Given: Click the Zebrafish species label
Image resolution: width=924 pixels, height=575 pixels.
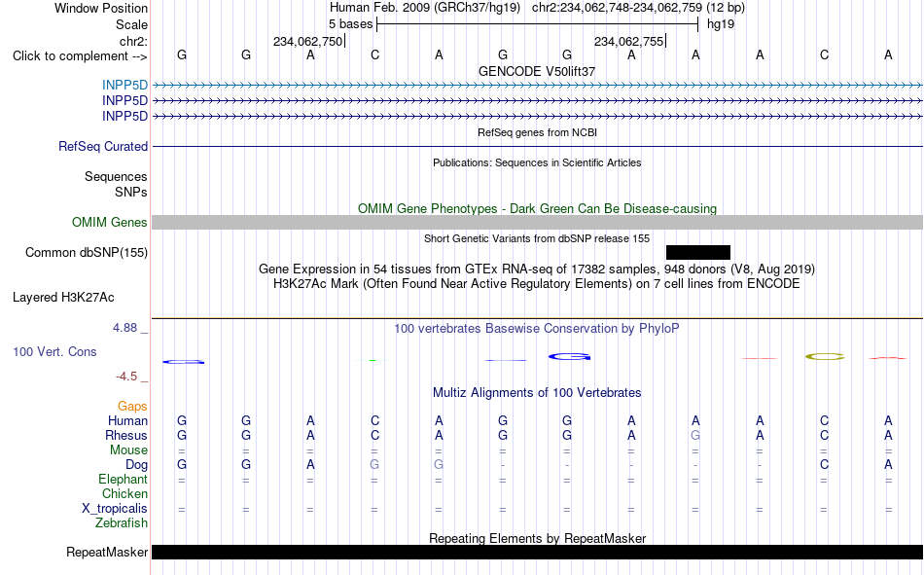Looking at the screenshot, I should coord(122,523).
